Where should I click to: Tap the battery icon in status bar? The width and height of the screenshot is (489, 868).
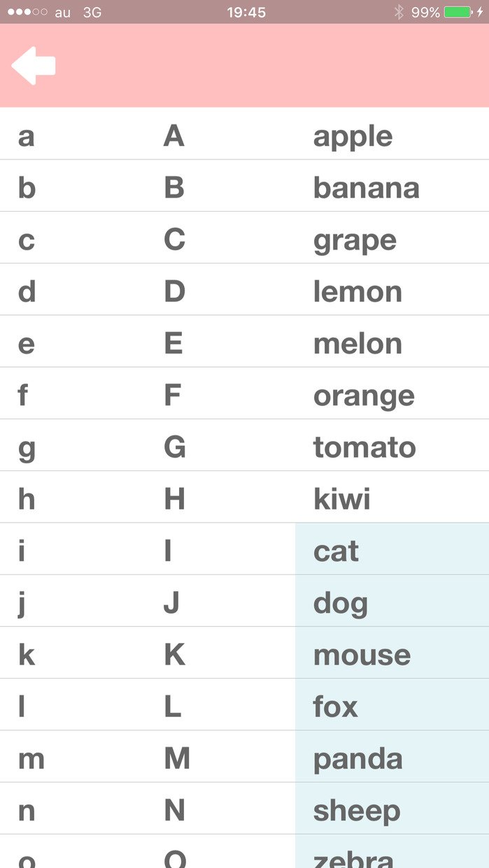pos(458,12)
